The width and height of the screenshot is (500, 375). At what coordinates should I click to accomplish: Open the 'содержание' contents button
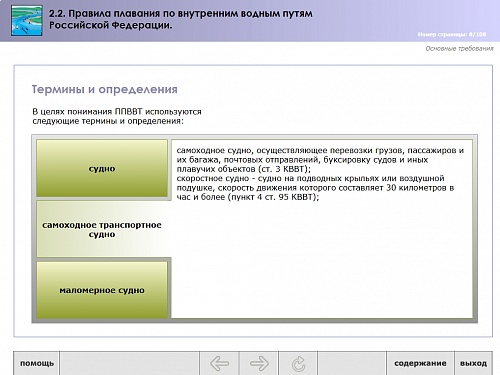(420, 363)
